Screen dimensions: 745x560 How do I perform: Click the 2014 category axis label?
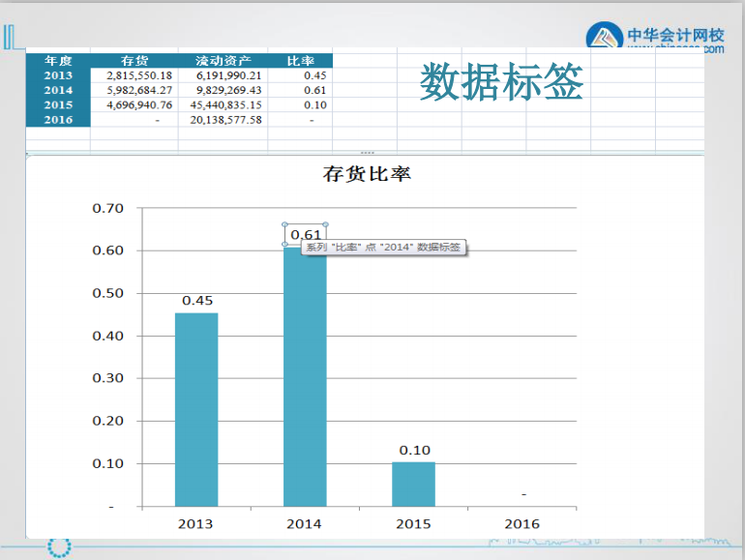304,524
